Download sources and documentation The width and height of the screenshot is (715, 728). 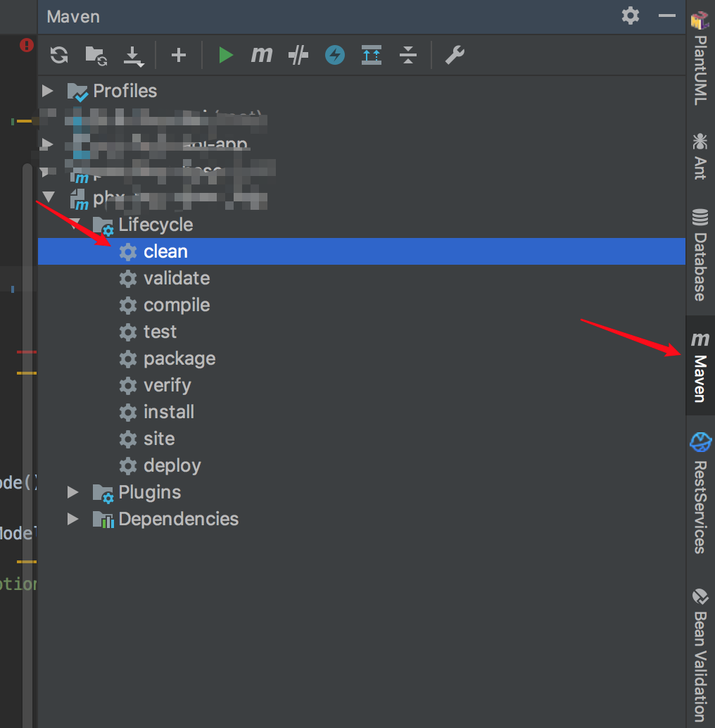pos(134,55)
